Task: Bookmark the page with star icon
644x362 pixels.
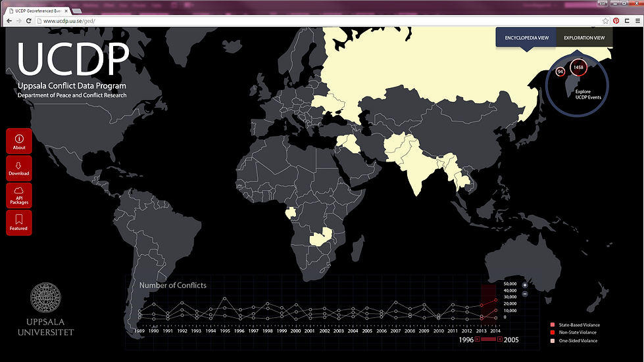Action: click(605, 21)
